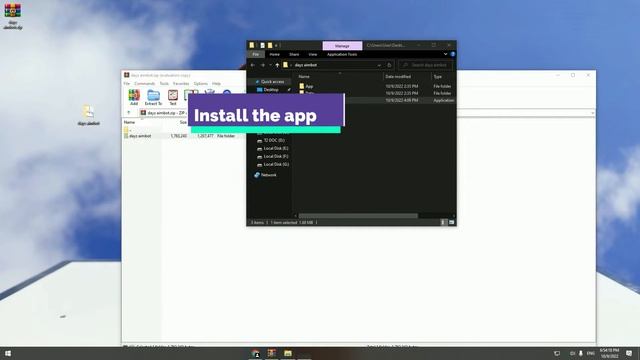Screen dimensions: 640x360
Task: Click WinRAR Name column header
Action: pyautogui.click(x=129, y=122)
